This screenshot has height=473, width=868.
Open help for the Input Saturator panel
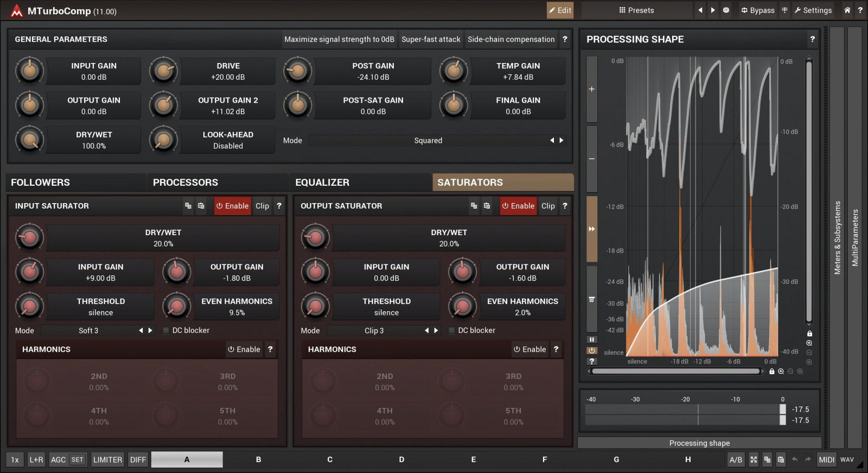pyautogui.click(x=279, y=206)
